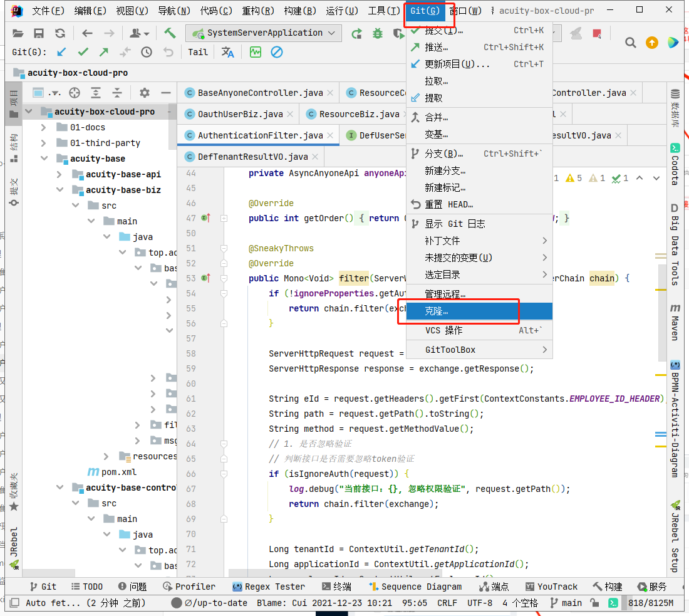Open Git history clock icon
Viewport: 689px width, 616px height.
pos(147,52)
